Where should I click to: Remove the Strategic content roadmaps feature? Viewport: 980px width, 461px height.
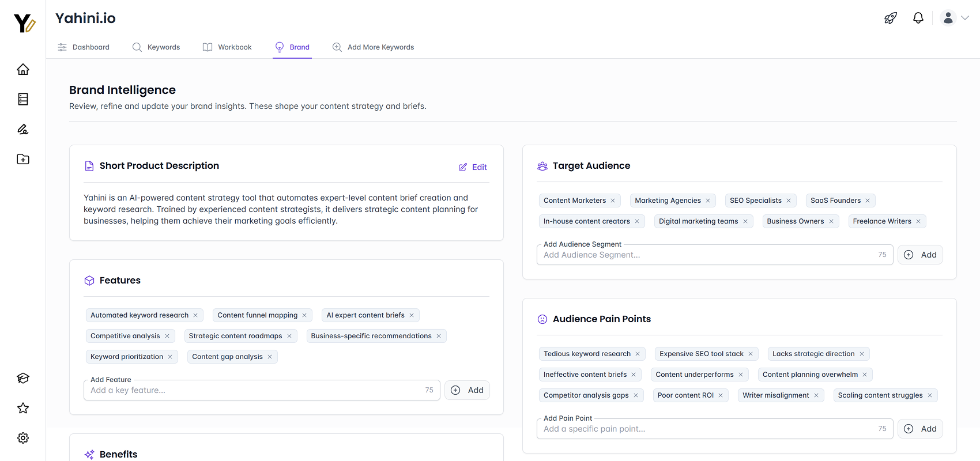[x=289, y=336]
